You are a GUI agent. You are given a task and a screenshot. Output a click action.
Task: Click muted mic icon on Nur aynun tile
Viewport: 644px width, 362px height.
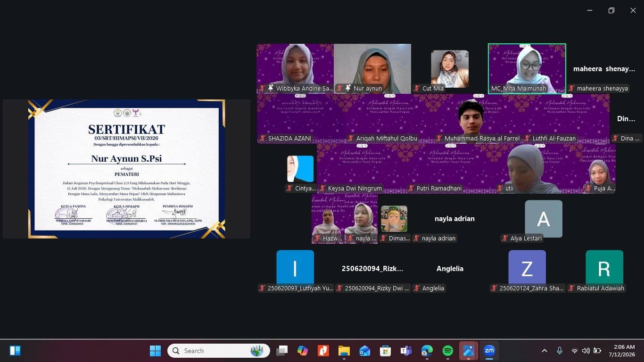pos(339,88)
